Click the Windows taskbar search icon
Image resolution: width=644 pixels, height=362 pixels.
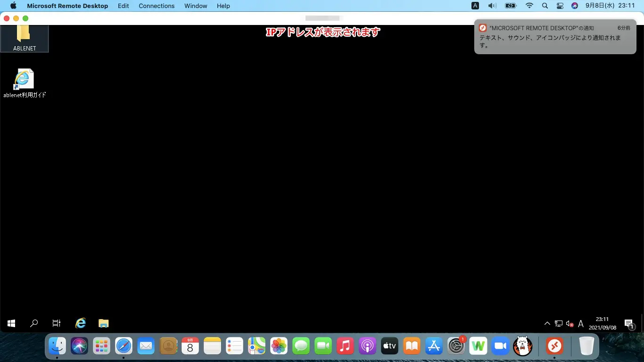[34, 323]
